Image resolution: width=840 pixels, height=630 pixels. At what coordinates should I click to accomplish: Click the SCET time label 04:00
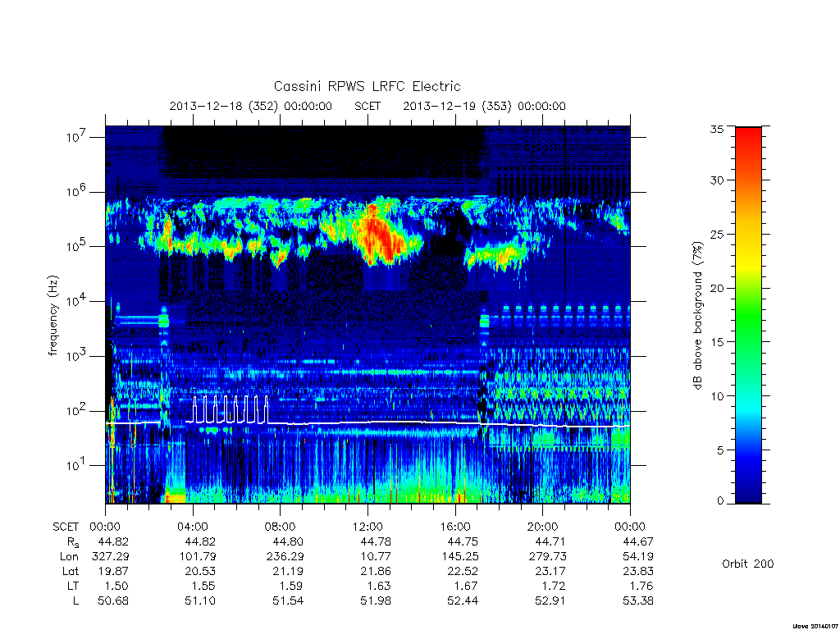[x=193, y=527]
